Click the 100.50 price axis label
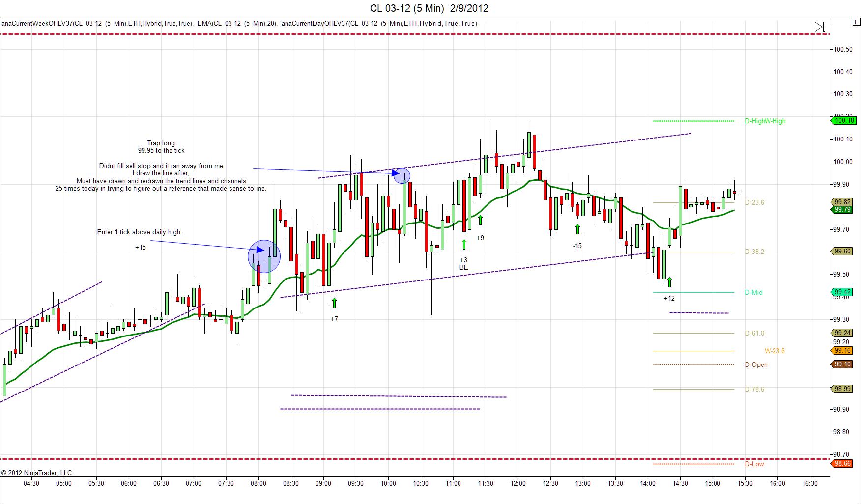Image resolution: width=861 pixels, height=504 pixels. pyautogui.click(x=843, y=49)
